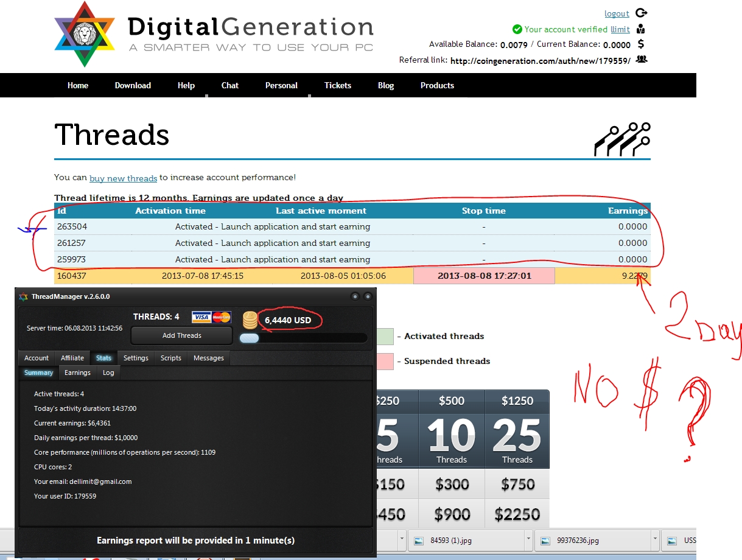
Task: Click ThreadManager star logo in title bar
Action: point(24,296)
